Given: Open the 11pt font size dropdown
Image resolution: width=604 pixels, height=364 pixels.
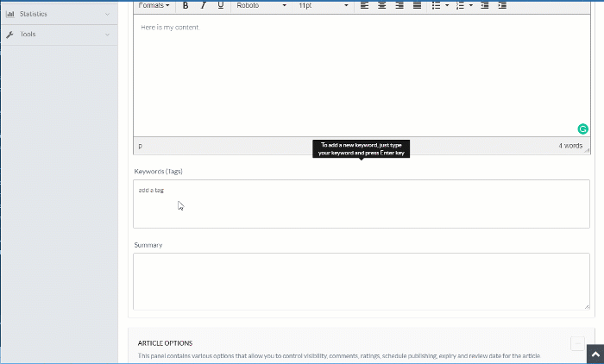Looking at the screenshot, I should (x=324, y=5).
